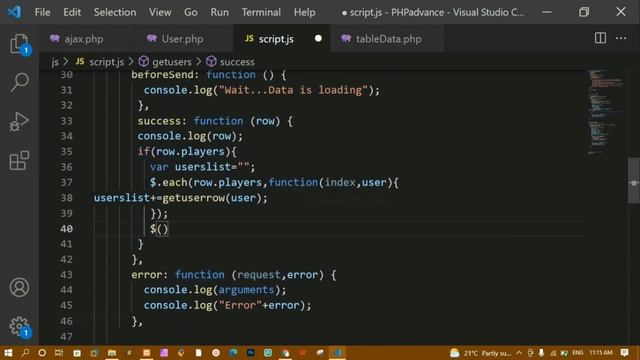Viewport: 640px width, 360px height.
Task: Open the Search view in activity bar
Action: 19,82
